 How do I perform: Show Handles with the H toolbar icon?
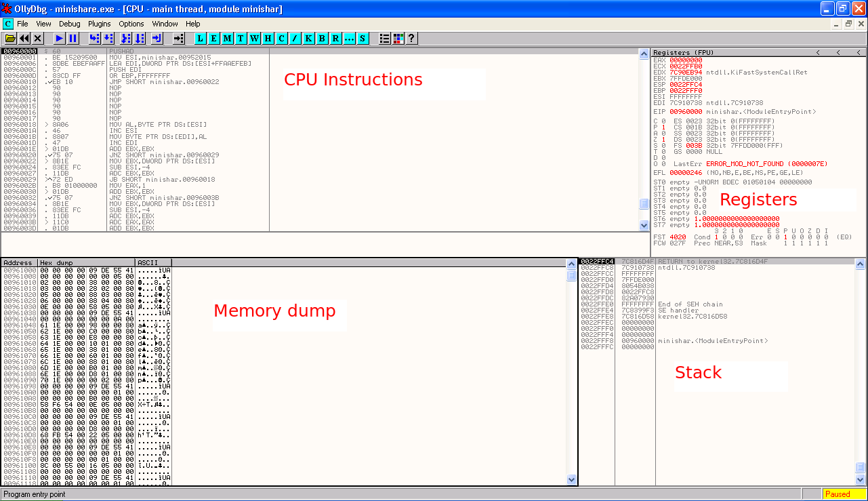coord(268,39)
